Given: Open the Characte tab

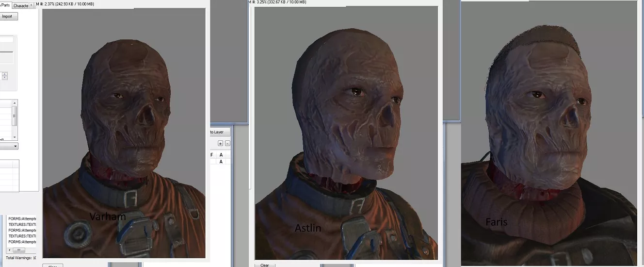Looking at the screenshot, I should [20, 5].
